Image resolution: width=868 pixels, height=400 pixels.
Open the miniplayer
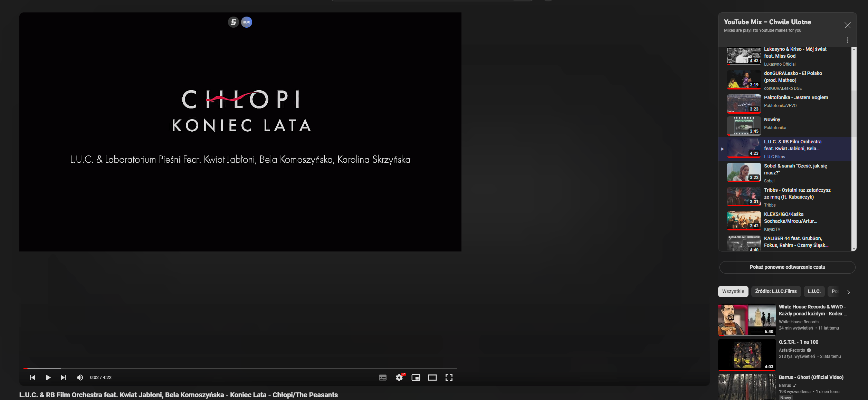[416, 378]
